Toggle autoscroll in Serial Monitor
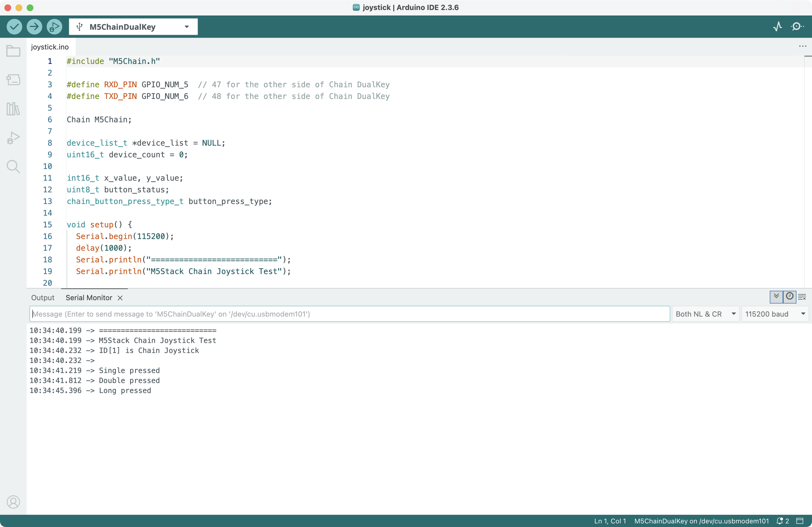 click(776, 297)
